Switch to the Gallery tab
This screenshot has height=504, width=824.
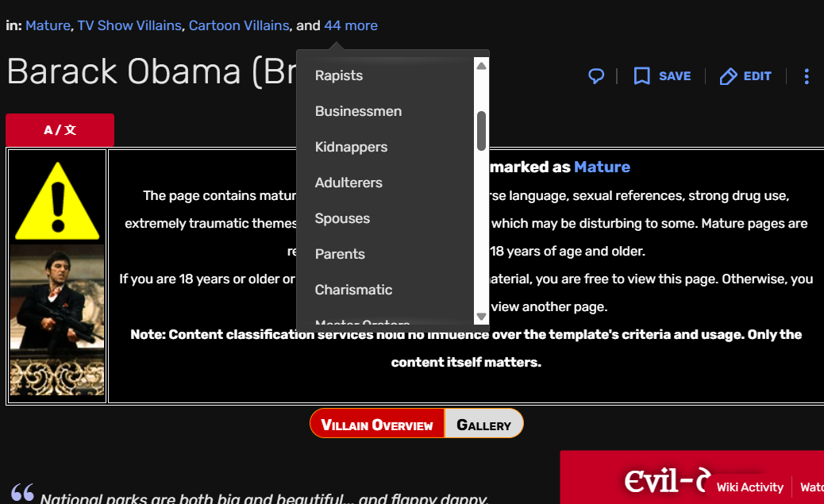tap(484, 424)
